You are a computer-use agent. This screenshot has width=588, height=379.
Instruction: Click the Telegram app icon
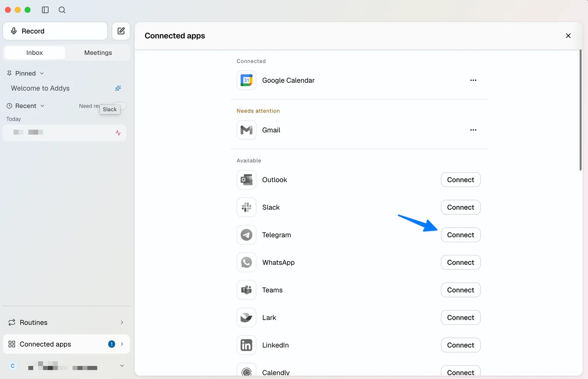click(247, 235)
